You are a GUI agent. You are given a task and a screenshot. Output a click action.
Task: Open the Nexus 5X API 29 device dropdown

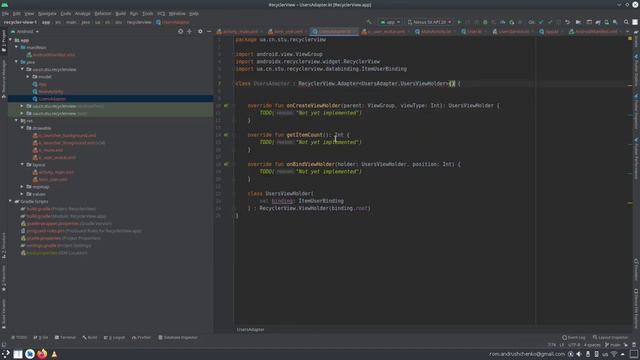coord(430,22)
